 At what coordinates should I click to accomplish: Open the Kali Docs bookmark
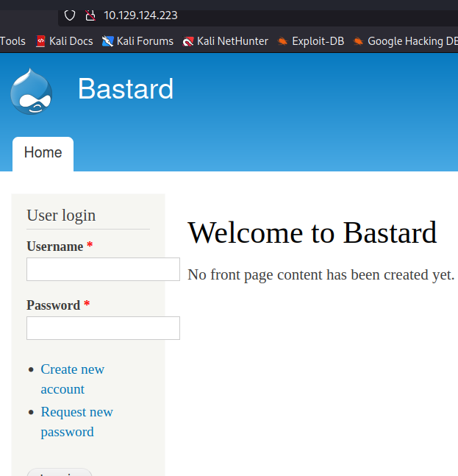coord(64,41)
